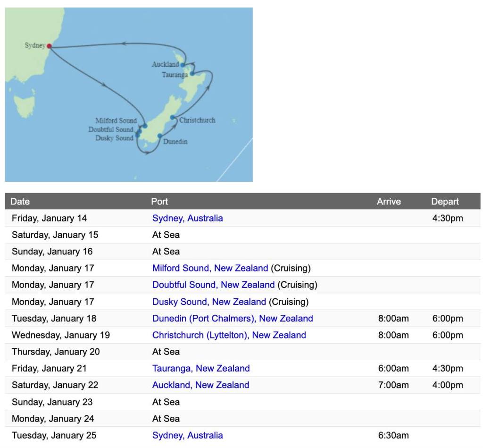Screen dimensions: 483x448
Task: Select the Dunedin port marker on the map
Action: (x=160, y=136)
